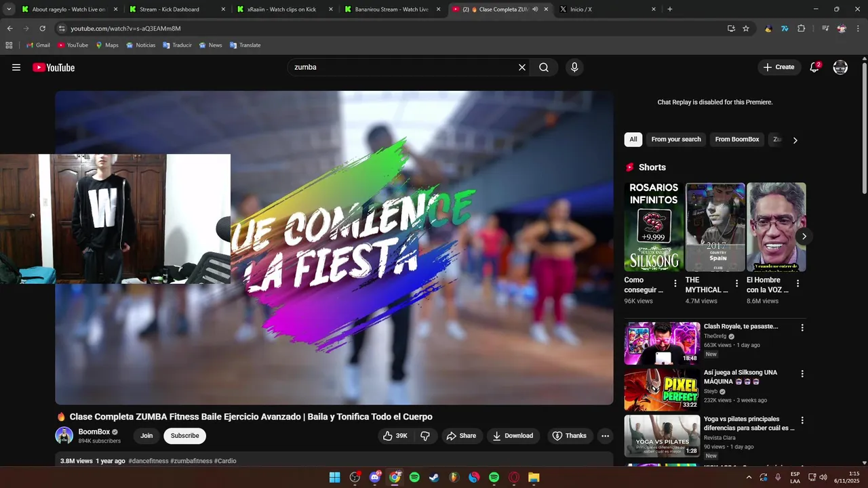Click the Create button
The width and height of the screenshot is (868, 488).
778,67
